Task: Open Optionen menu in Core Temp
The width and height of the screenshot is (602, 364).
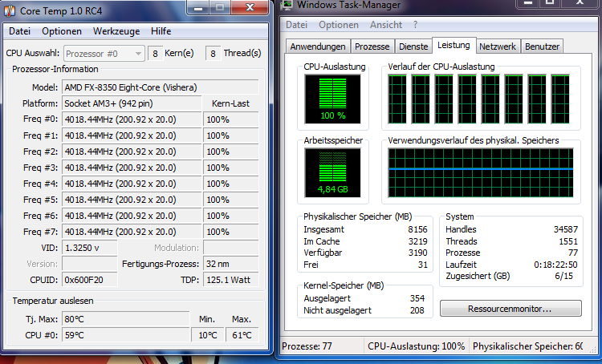Action: click(x=62, y=31)
